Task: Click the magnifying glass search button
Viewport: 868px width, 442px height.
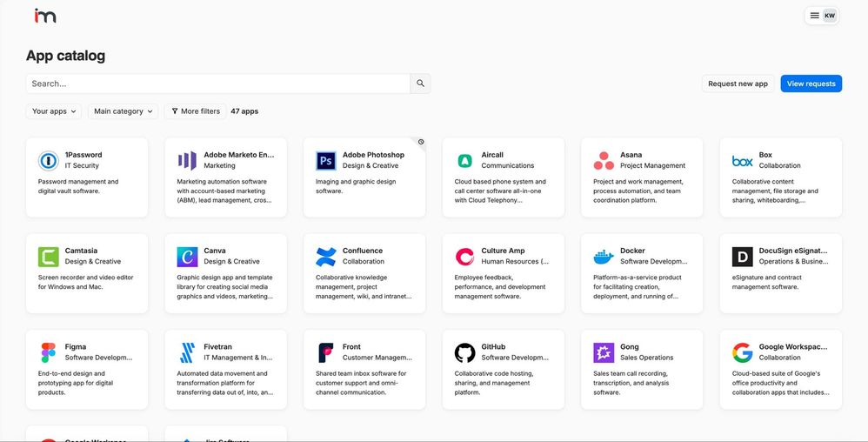Action: [x=420, y=84]
